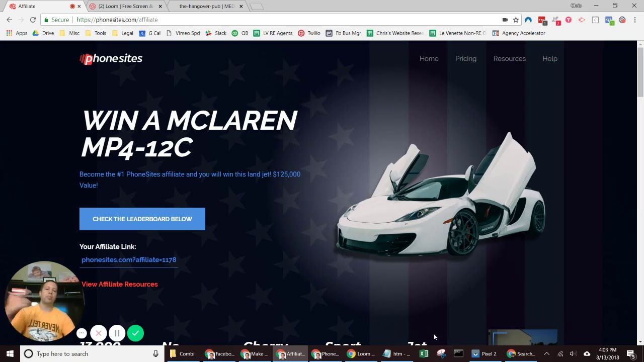
Task: Click the PhoneSites logo
Action: coord(111,59)
